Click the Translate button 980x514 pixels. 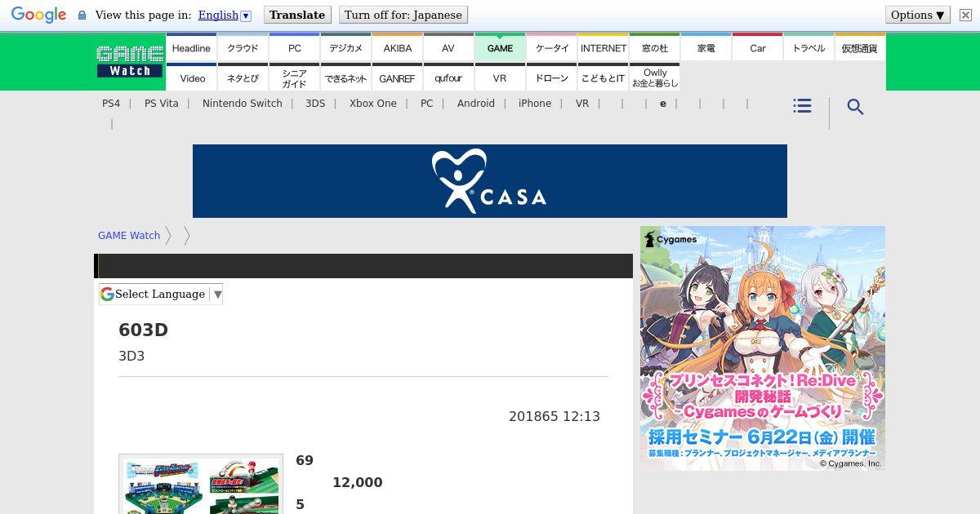[297, 15]
